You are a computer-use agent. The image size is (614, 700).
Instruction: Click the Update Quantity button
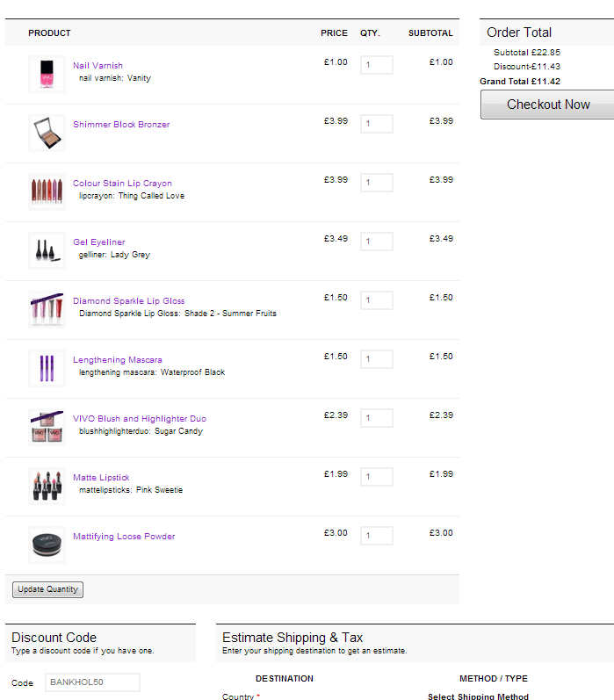point(48,589)
